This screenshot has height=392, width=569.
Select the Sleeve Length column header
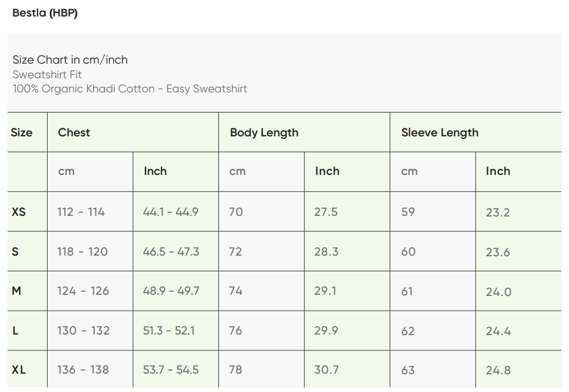(x=440, y=133)
